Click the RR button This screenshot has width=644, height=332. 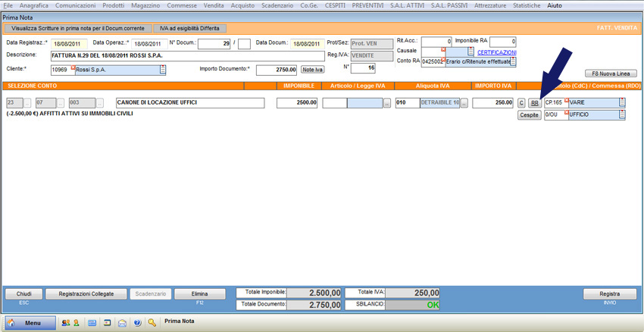coord(534,103)
